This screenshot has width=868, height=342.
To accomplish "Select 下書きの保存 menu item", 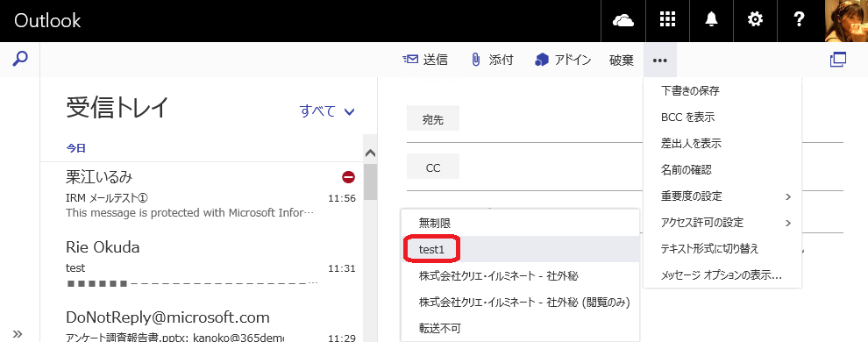I will point(722,90).
